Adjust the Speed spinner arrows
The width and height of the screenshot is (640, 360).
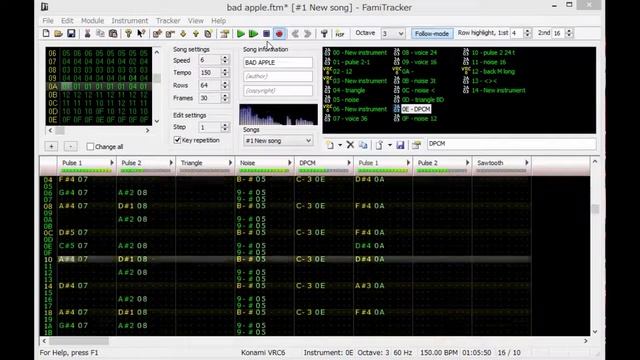click(224, 60)
